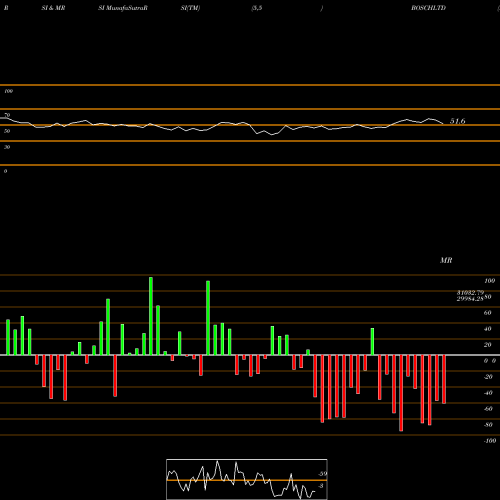Click the -80 label on MR axis
500x500 pixels.
coord(488,425)
